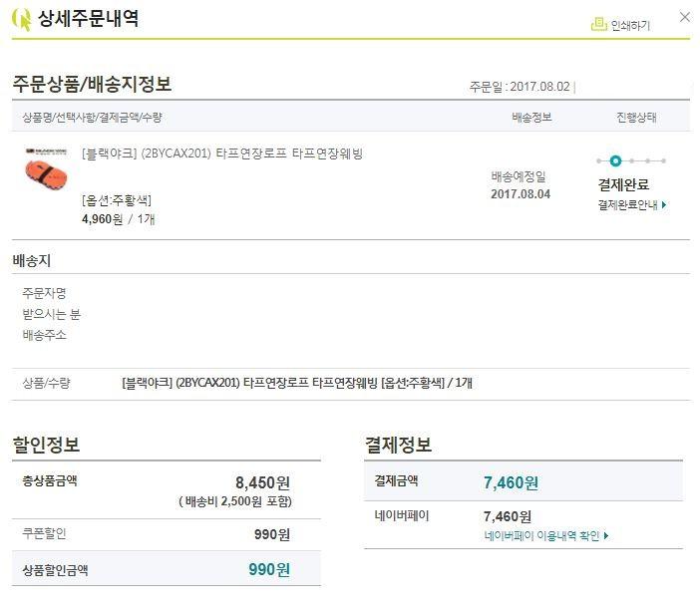The width and height of the screenshot is (700, 614).
Task: Click the 배송정보 column header
Action: [531, 118]
